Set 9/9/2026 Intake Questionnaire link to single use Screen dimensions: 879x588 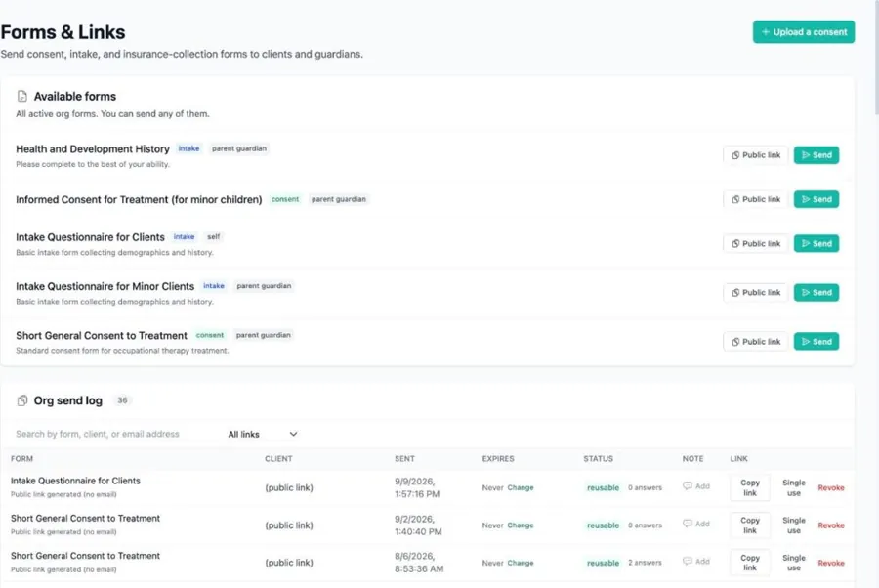(x=794, y=487)
